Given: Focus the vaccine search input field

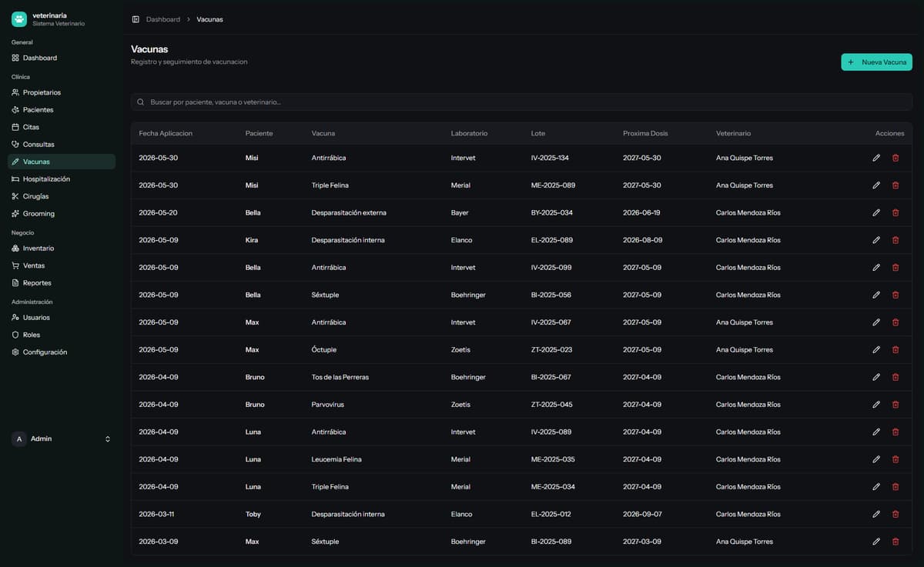Looking at the screenshot, I should [x=521, y=102].
